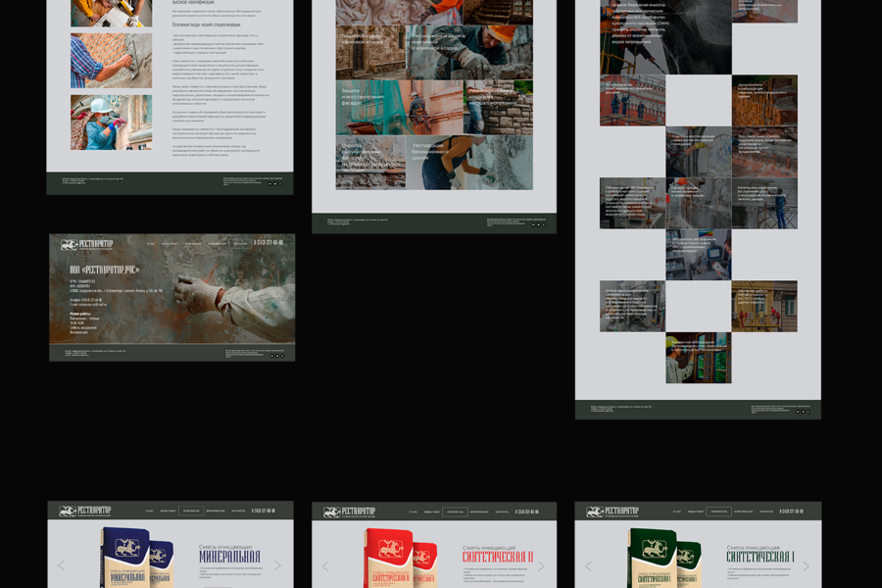Go to next slide on Минеральная mockup
The image size is (882, 588).
click(x=278, y=565)
